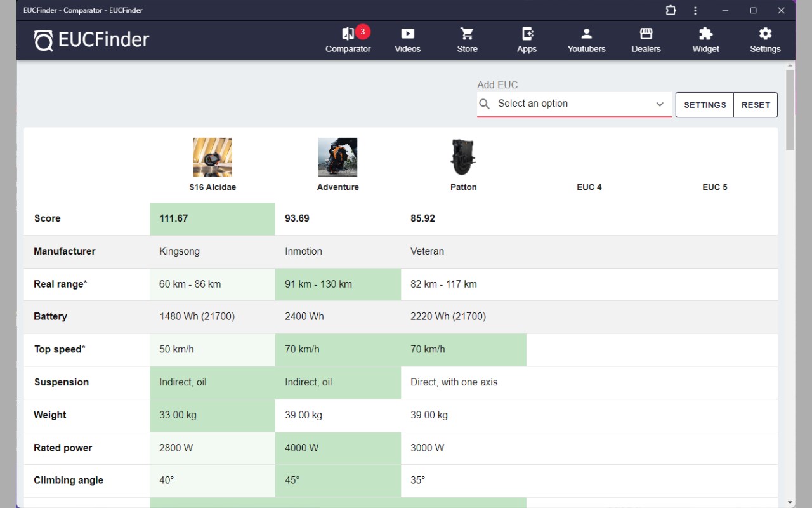Click the RESET button
The width and height of the screenshot is (812, 508).
(x=756, y=105)
